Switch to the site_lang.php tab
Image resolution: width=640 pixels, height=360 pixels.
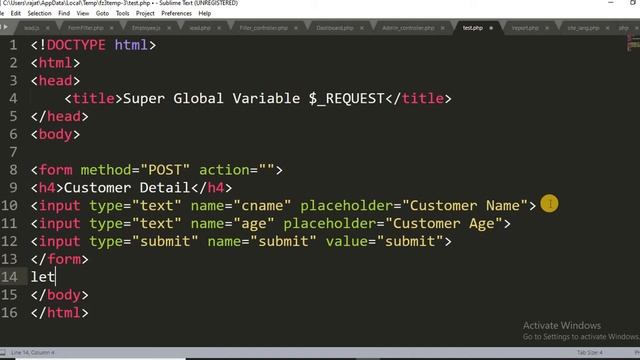(583, 28)
